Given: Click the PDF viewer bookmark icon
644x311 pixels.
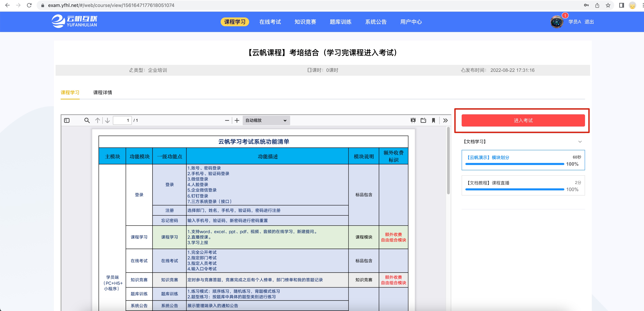Looking at the screenshot, I should 434,120.
